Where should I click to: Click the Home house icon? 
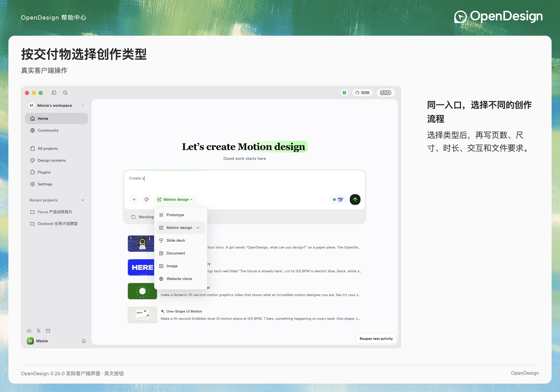[x=32, y=118]
